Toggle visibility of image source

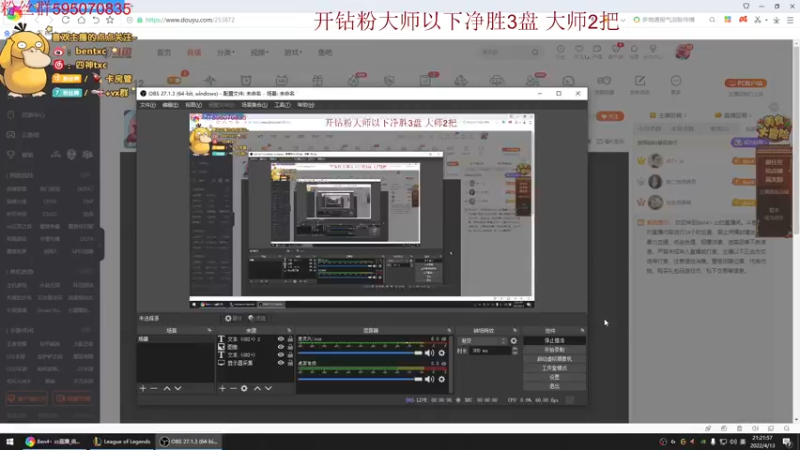(x=281, y=347)
